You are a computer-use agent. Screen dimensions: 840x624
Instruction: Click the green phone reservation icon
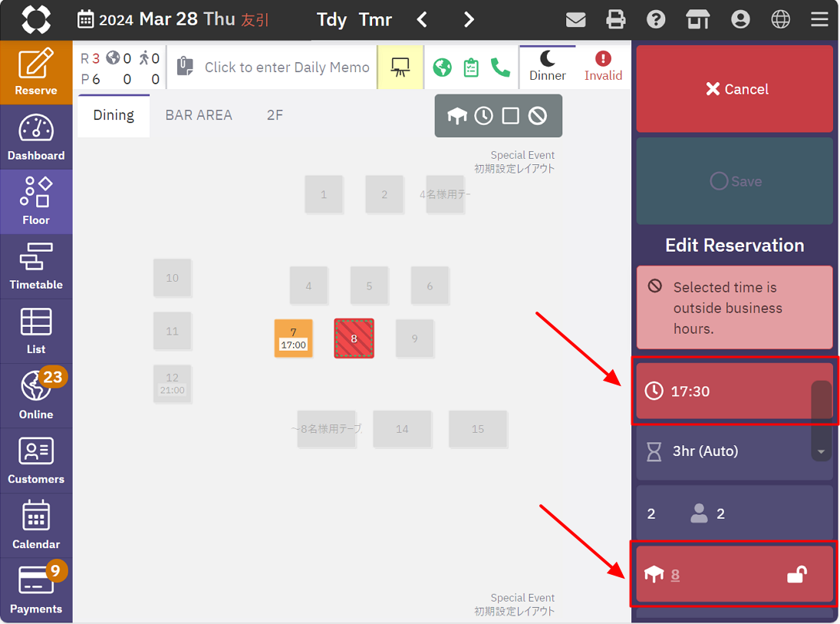pos(500,68)
